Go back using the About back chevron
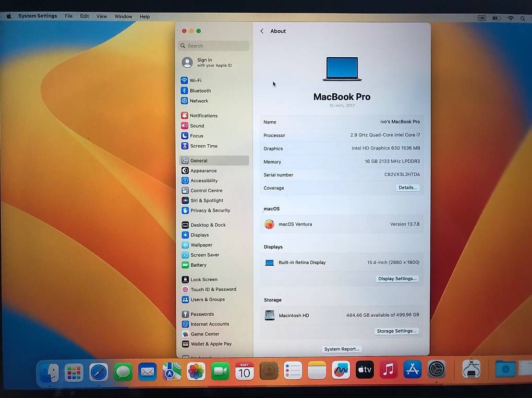The width and height of the screenshot is (532, 398). [x=262, y=31]
